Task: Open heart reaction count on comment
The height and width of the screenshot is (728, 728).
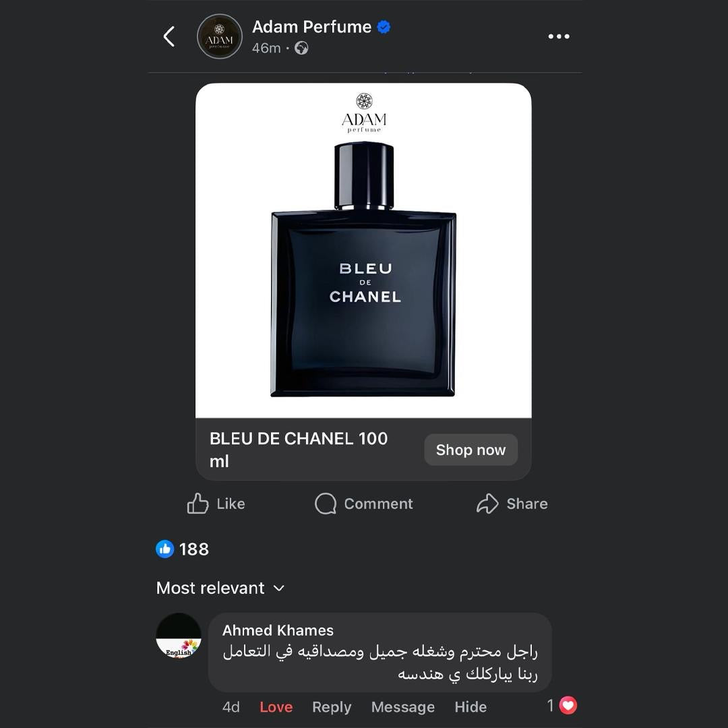Action: pyautogui.click(x=562, y=706)
